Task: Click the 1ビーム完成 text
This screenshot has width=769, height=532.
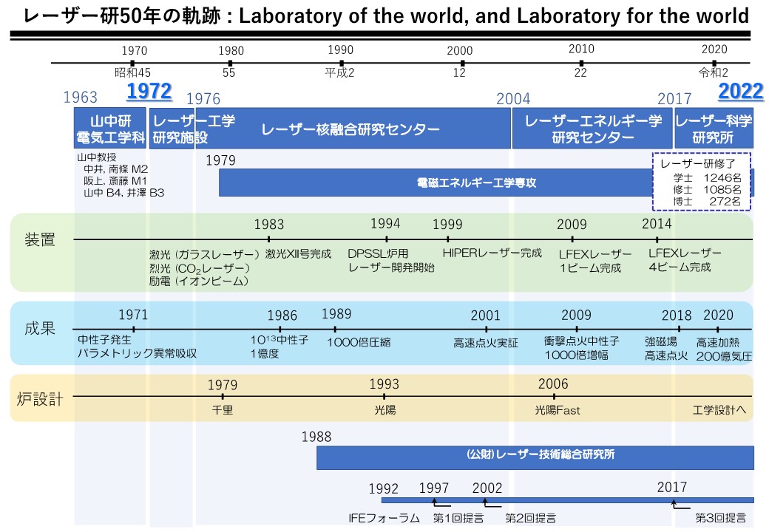Action: click(x=591, y=268)
